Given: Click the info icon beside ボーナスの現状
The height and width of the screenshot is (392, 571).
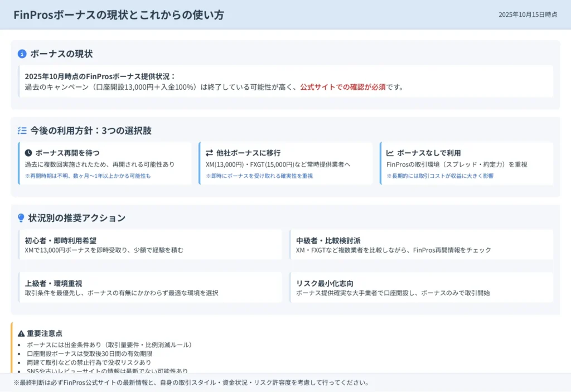Looking at the screenshot, I should (22, 54).
